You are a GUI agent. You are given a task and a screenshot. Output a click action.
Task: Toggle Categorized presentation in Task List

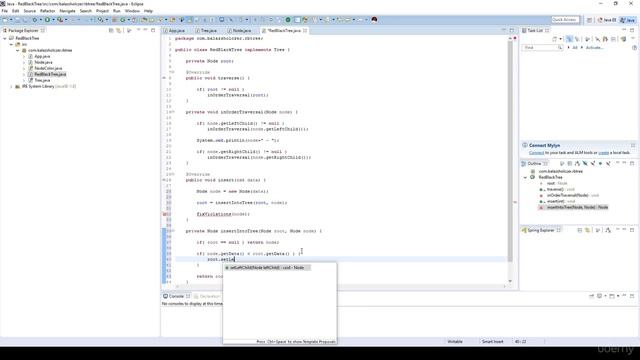point(569,39)
